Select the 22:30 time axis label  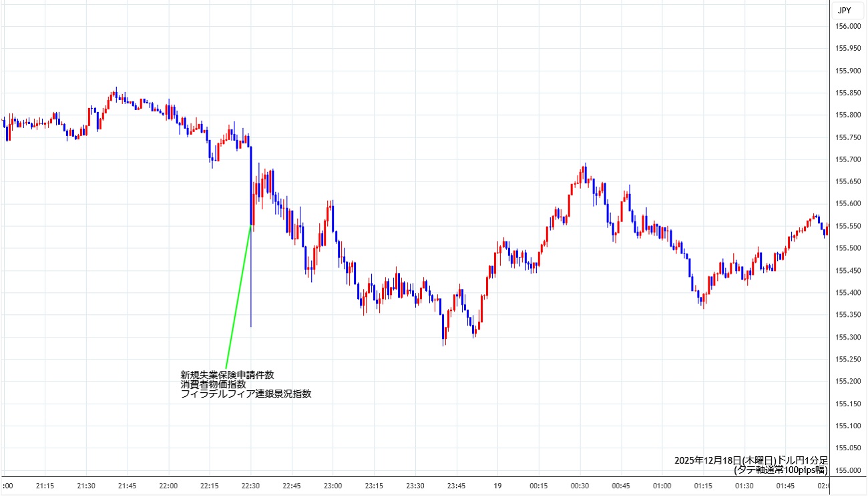250,486
